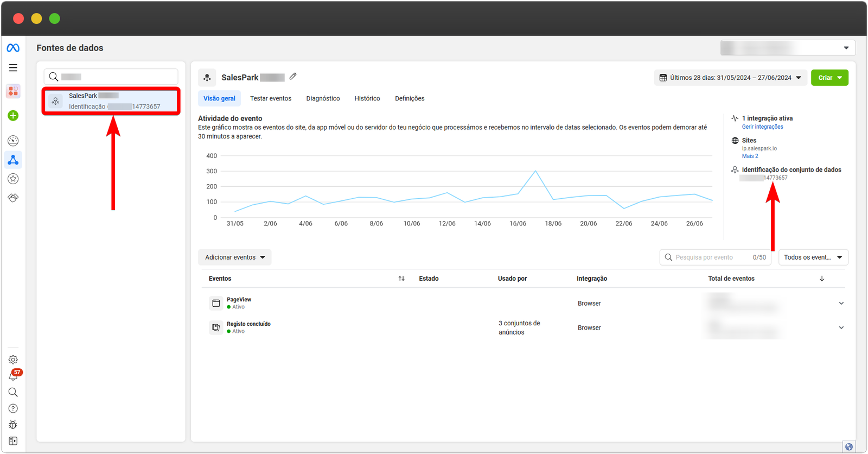Expand the Registo concluído event row
Image resolution: width=868 pixels, height=454 pixels.
(x=841, y=327)
